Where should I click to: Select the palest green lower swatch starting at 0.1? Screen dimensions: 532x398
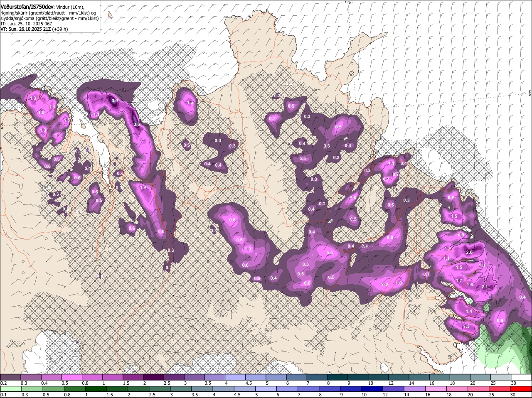pyautogui.click(x=10, y=389)
